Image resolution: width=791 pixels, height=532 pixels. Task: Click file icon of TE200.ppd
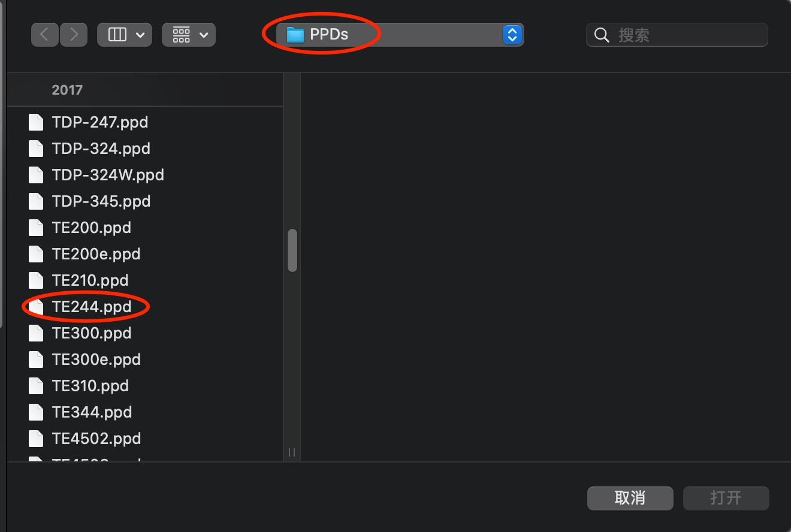click(37, 228)
